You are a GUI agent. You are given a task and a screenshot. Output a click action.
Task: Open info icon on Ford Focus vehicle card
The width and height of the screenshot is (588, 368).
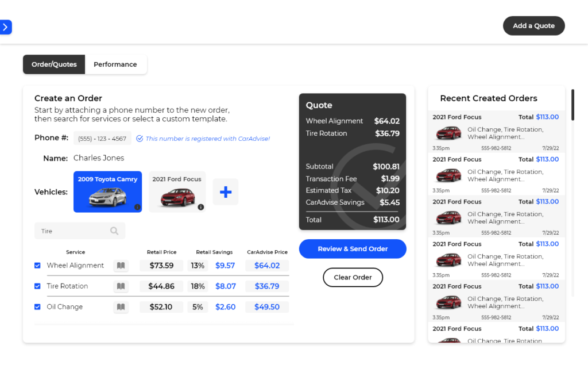(x=201, y=207)
